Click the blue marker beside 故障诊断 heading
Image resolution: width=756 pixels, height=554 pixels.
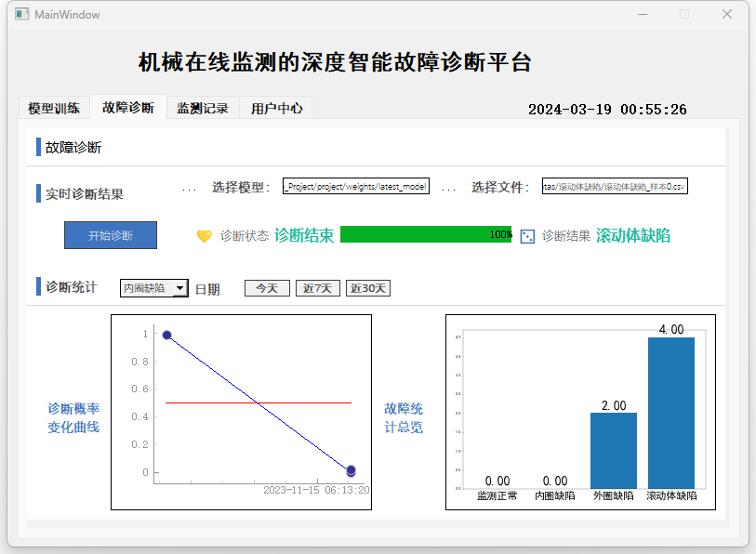point(38,147)
